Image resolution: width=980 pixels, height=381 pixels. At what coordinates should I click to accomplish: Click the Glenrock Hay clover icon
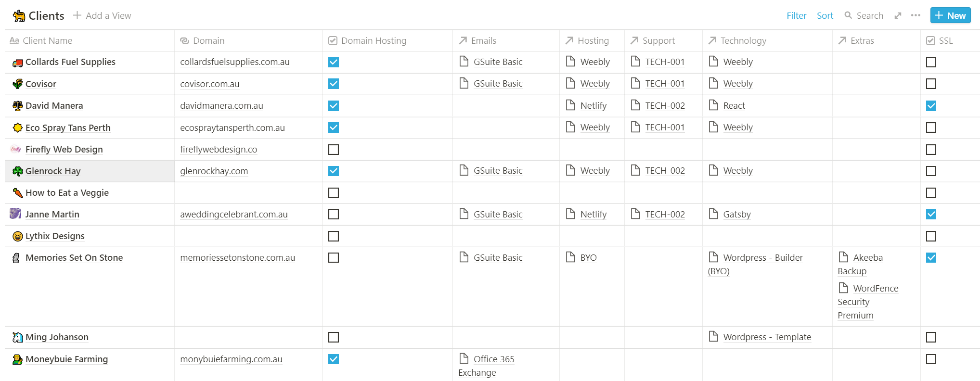(x=18, y=171)
